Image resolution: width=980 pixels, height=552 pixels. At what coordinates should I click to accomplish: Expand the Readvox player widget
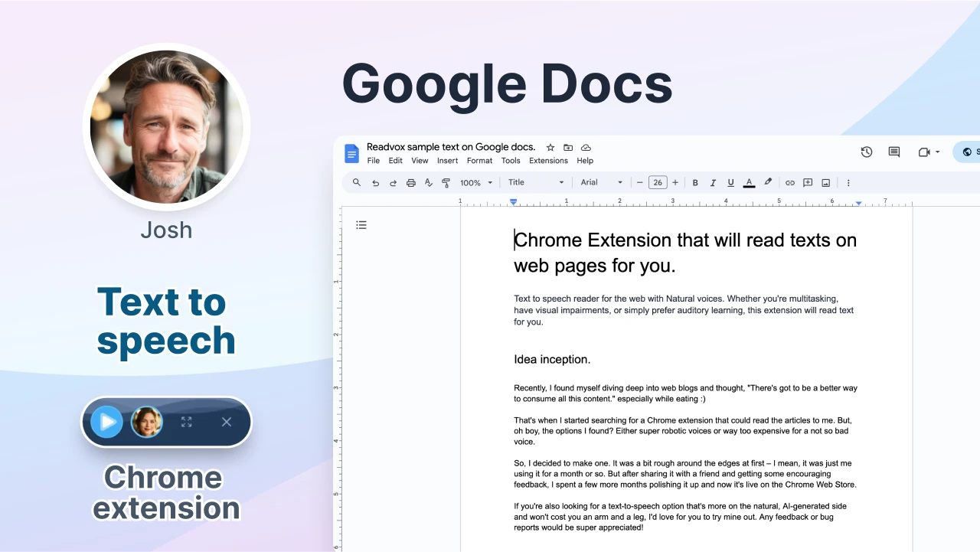click(186, 422)
